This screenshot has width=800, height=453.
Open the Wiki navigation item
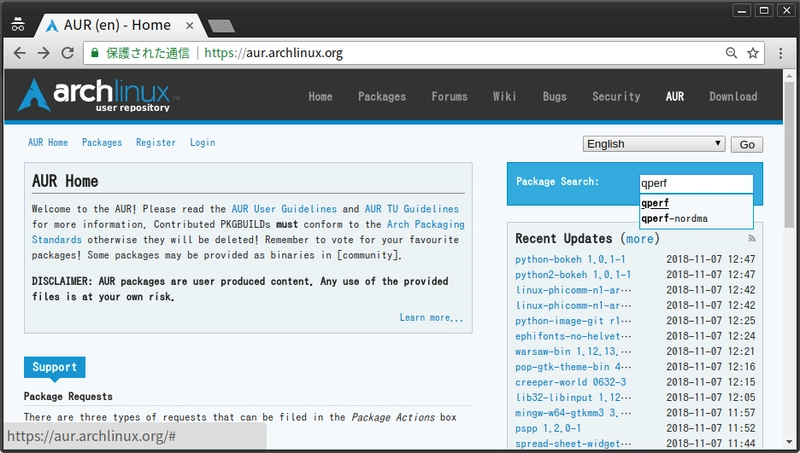[505, 96]
